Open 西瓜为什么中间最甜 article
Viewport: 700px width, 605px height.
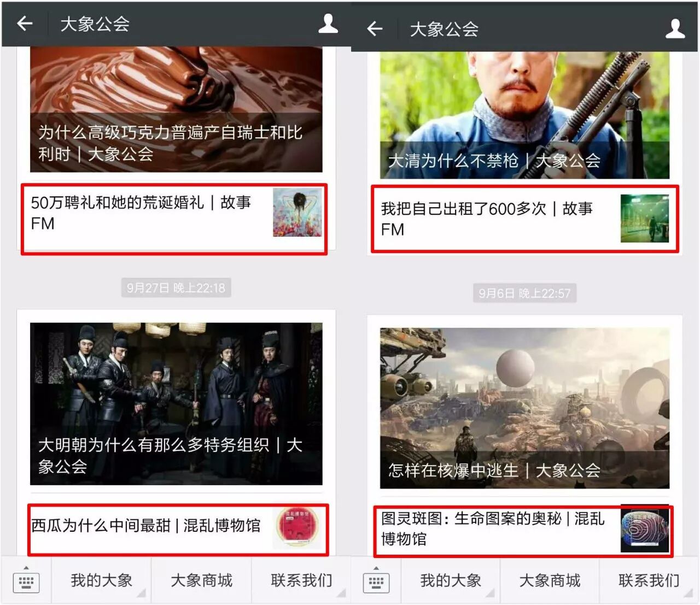point(178,528)
